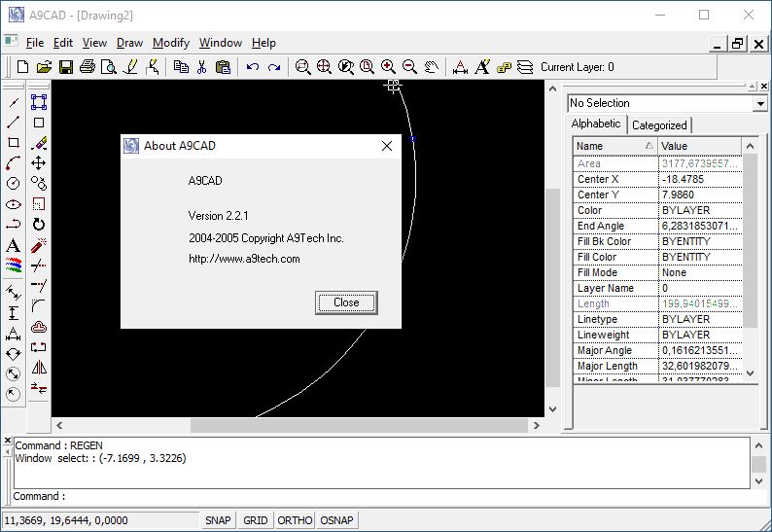Select the Arc drawing tool
This screenshot has width=772, height=532.
coord(14,163)
